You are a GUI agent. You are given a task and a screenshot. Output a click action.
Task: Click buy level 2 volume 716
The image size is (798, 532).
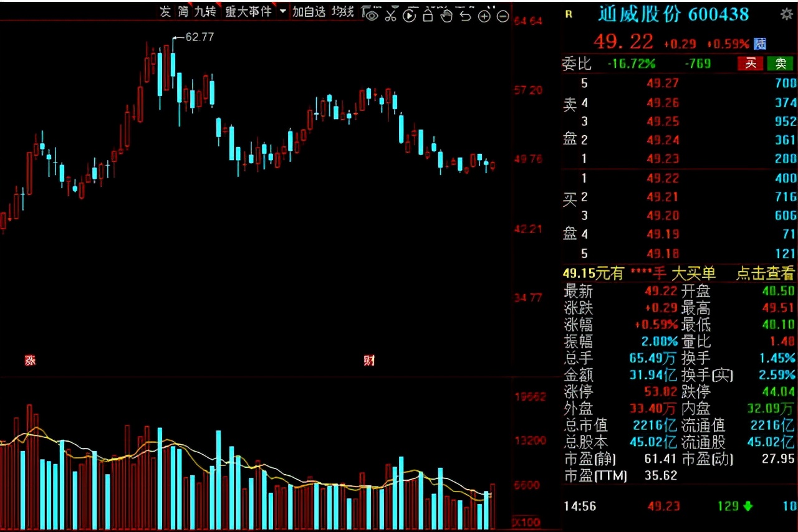[x=786, y=197]
